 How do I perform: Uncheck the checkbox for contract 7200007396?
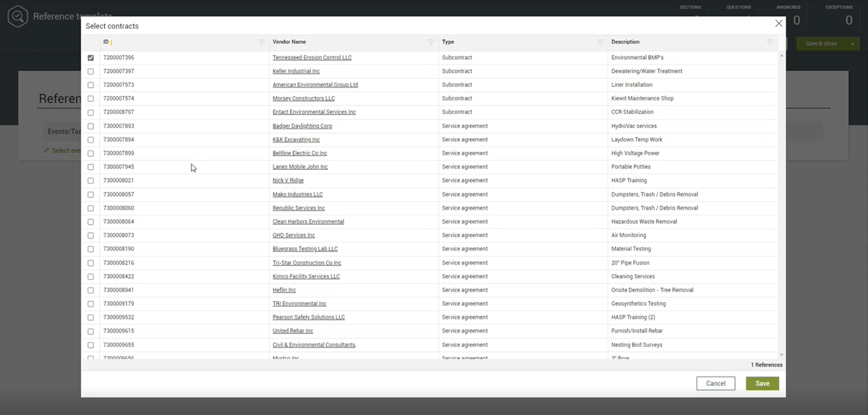coord(90,58)
